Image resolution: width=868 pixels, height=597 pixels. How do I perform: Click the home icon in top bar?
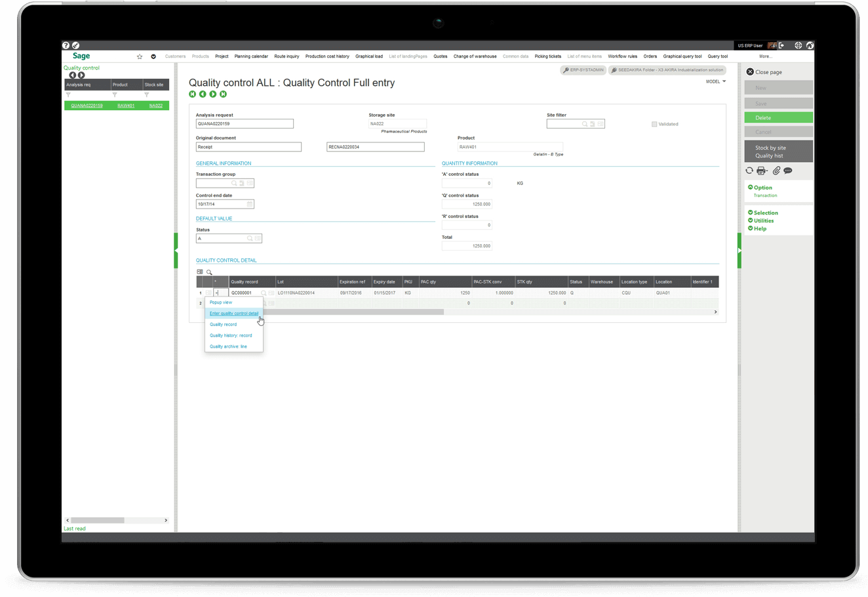810,45
